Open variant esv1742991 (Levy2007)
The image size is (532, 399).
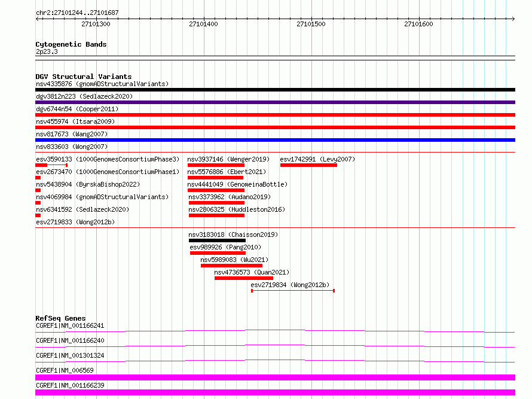pos(317,159)
